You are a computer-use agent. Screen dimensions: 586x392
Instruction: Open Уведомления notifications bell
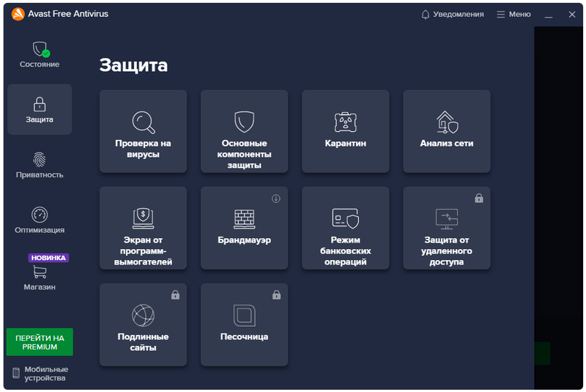pos(452,14)
